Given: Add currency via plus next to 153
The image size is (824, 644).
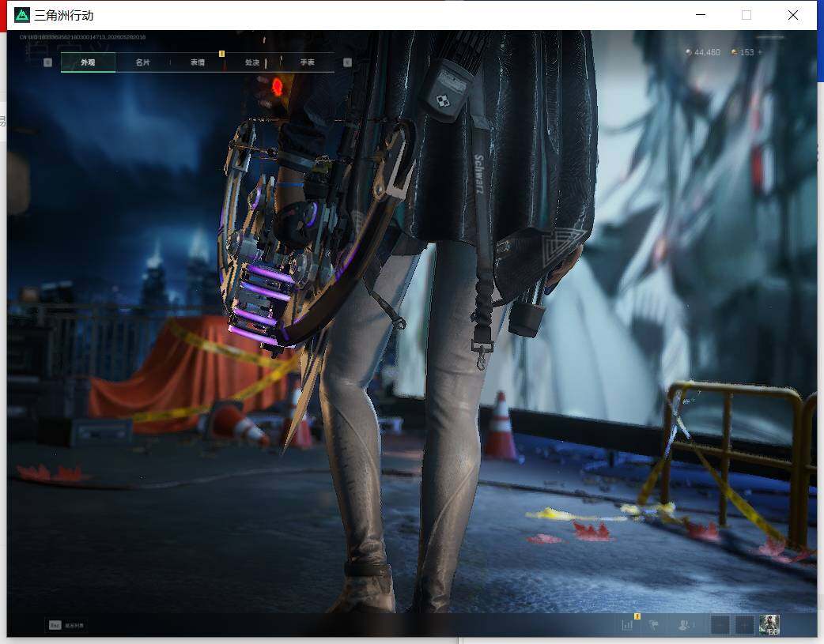Looking at the screenshot, I should [x=760, y=52].
